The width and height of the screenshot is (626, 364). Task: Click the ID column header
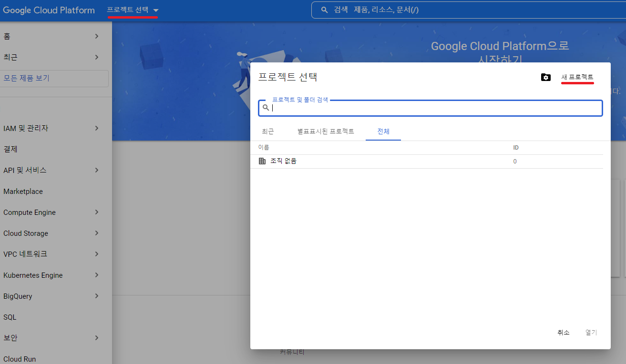516,148
